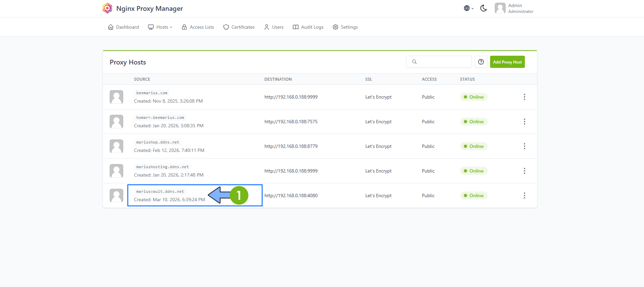Open the language globe dropdown
Screen dimensions: 644x287
point(468,8)
